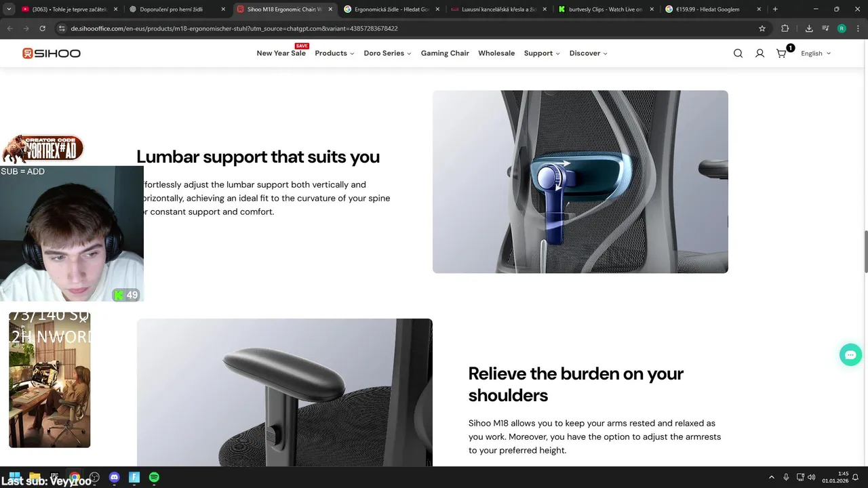
Task: Close the burtvesly Clips tab
Action: pyautogui.click(x=652, y=9)
